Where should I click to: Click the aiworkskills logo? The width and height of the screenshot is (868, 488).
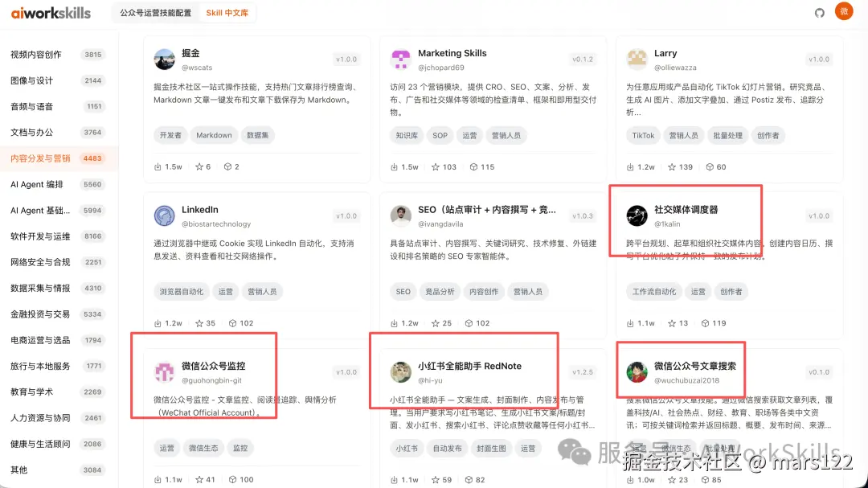click(x=51, y=13)
